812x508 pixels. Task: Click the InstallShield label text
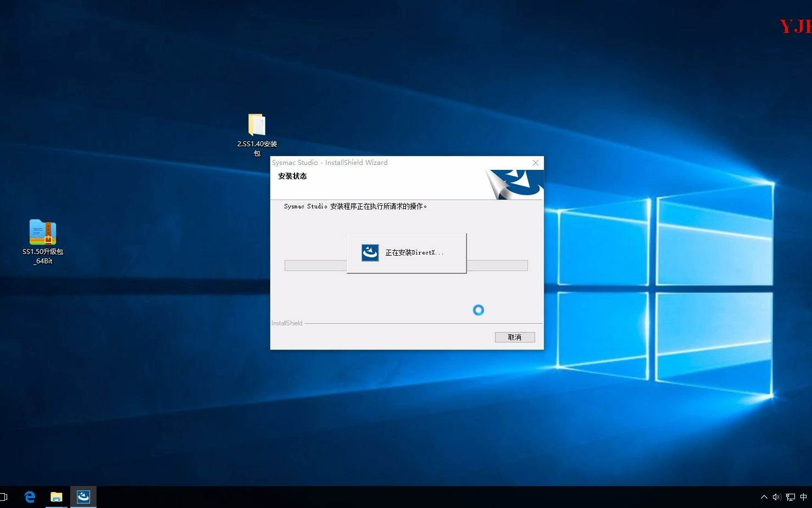click(287, 323)
